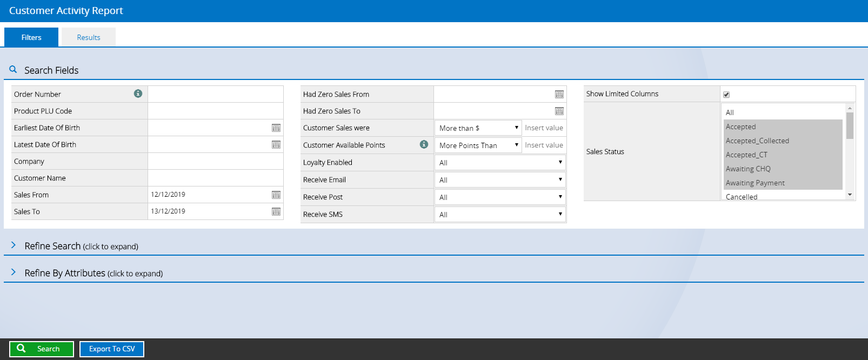Click the Order Number info icon
This screenshot has height=360, width=868.
point(138,94)
